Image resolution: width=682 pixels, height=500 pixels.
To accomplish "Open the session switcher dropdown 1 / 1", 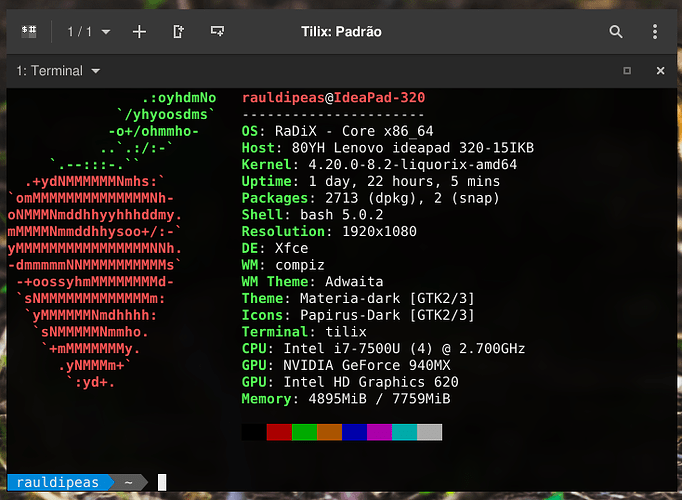I will (x=89, y=32).
